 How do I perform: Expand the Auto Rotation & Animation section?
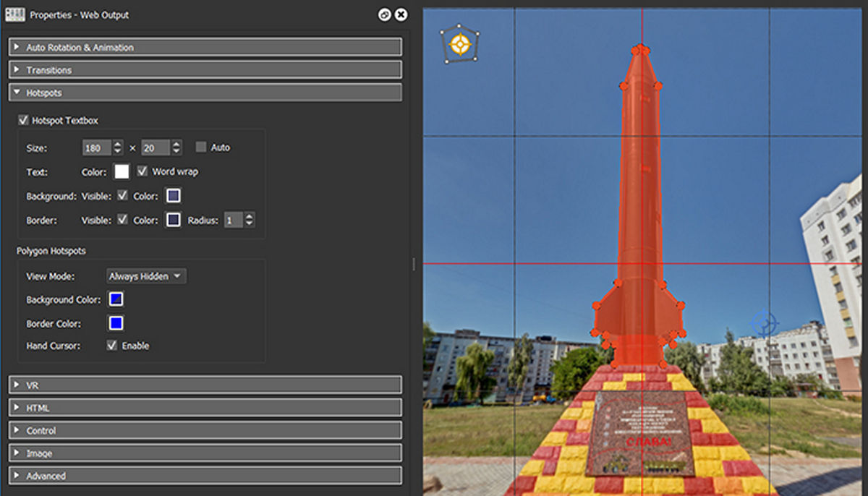point(205,48)
